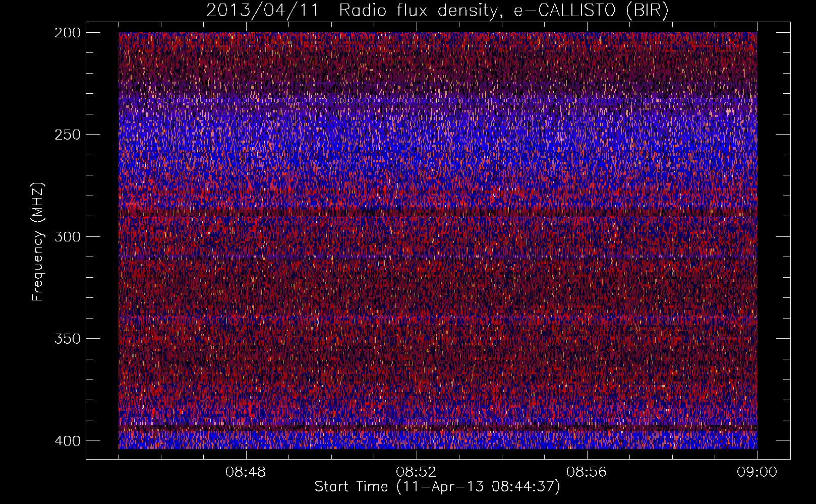Click the 350 frequency tick label
Viewport: 816px width, 504px height.
[x=68, y=339]
